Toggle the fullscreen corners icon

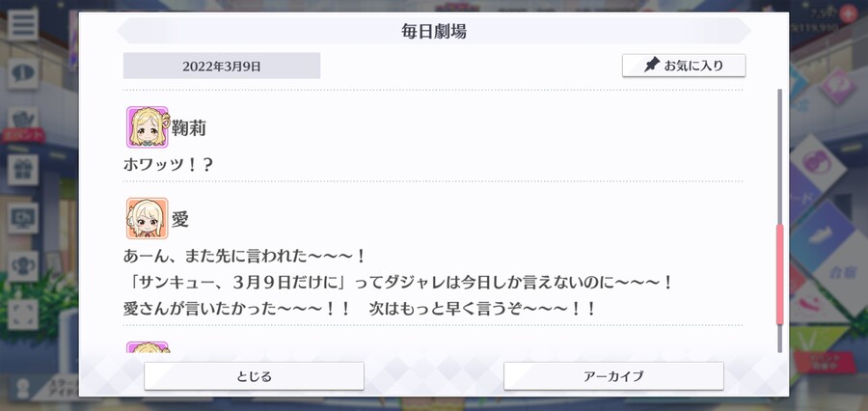click(x=23, y=315)
